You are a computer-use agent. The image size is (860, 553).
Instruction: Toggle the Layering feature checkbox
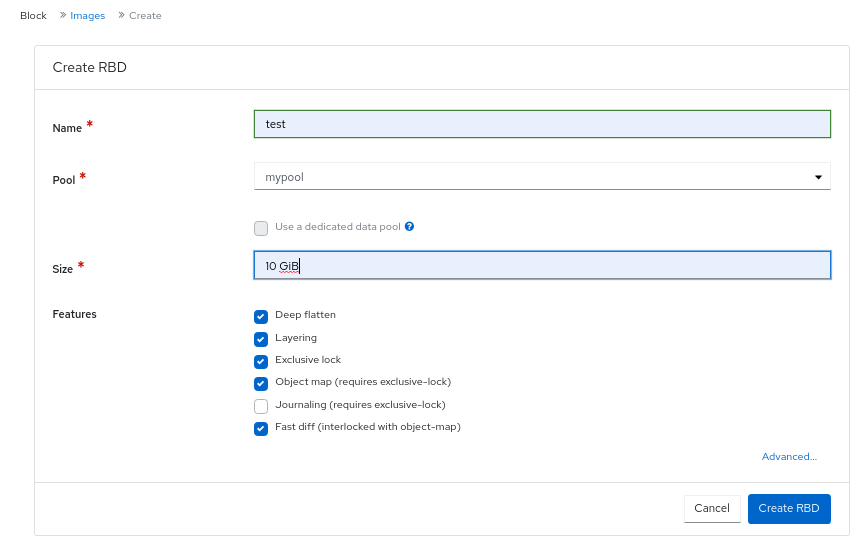(x=261, y=339)
